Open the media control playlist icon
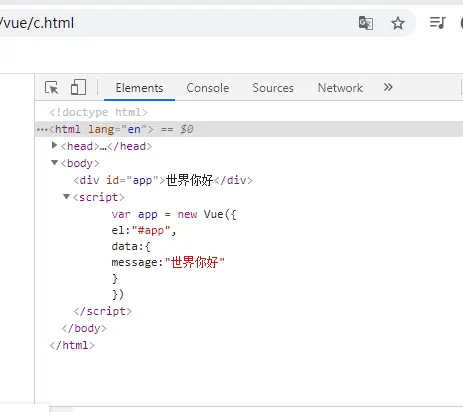 [x=437, y=23]
